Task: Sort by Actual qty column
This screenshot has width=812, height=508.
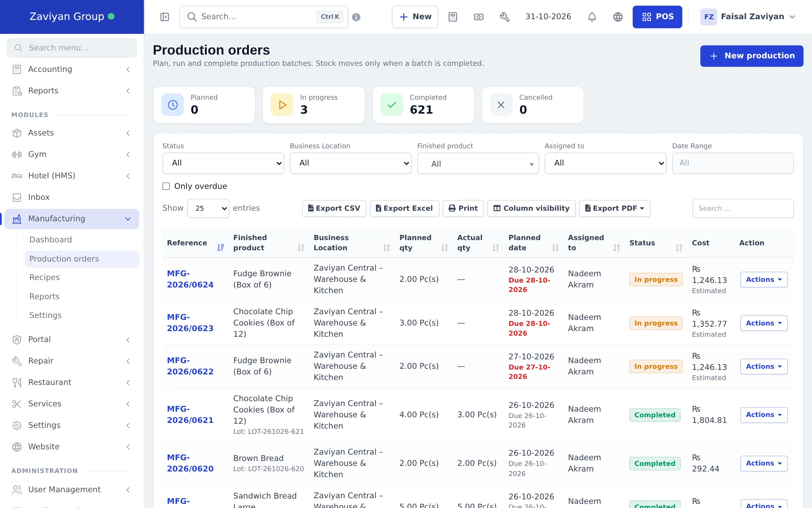Action: point(495,247)
